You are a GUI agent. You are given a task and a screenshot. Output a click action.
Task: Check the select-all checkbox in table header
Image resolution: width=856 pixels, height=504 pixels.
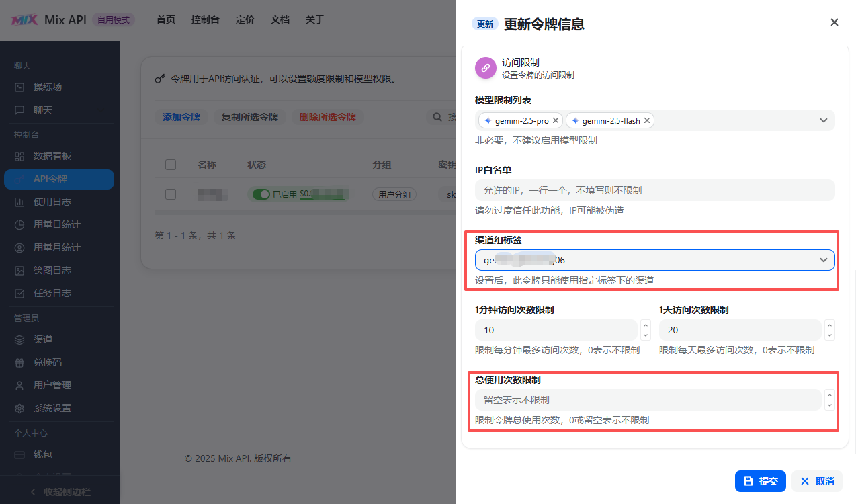pos(171,165)
